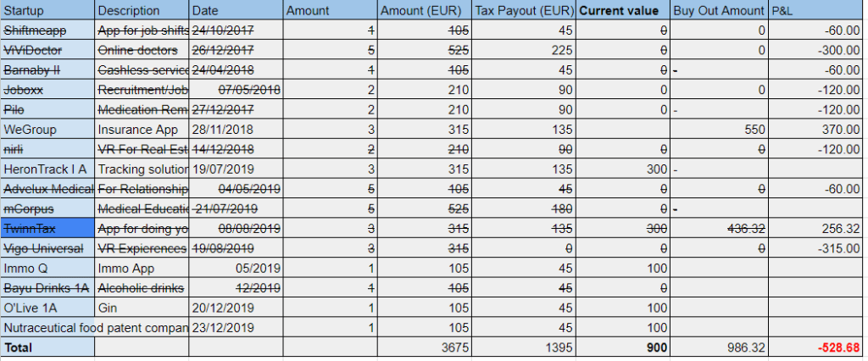The width and height of the screenshot is (868, 361).
Task: Select the Buy Out Amount header
Action: pyautogui.click(x=718, y=11)
